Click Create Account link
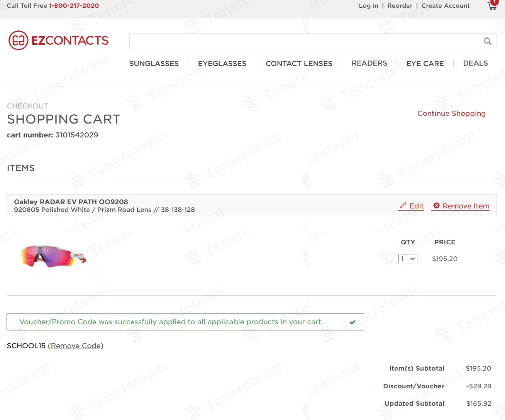 446,6
